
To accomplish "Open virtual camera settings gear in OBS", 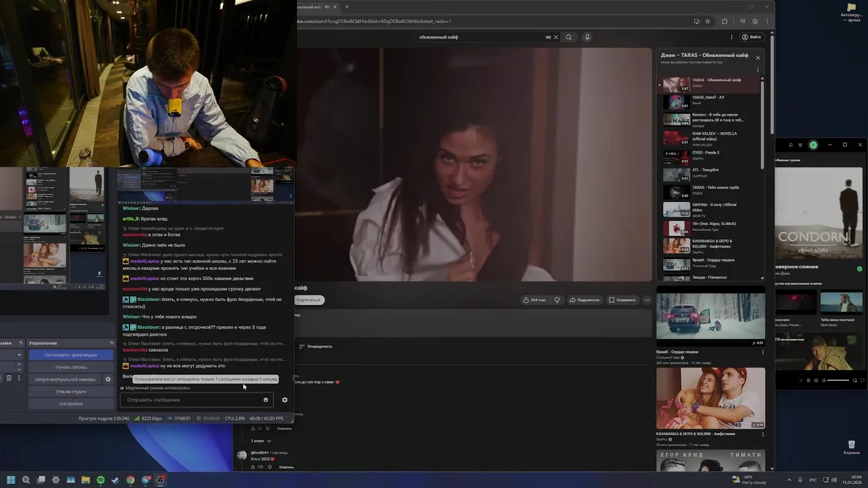I will [108, 380].
